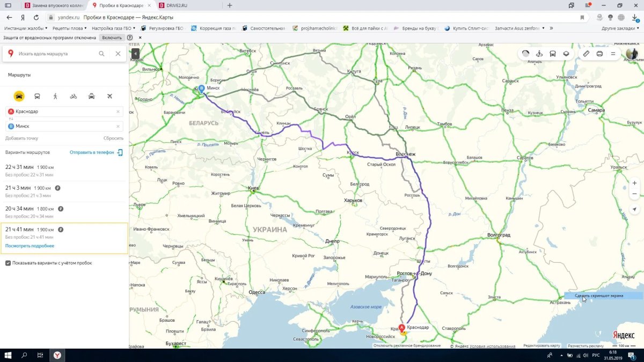Open Yandex Browser from the taskbar

(x=56, y=355)
